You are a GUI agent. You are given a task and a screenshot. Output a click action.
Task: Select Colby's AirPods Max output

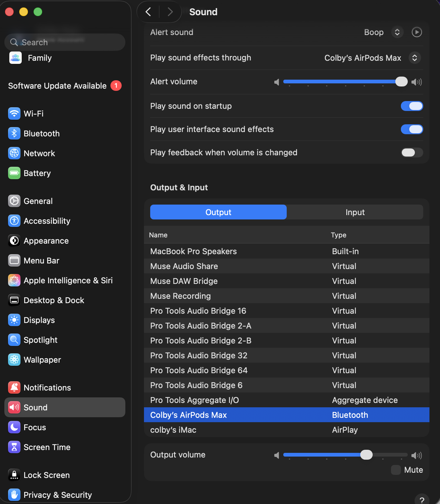287,415
